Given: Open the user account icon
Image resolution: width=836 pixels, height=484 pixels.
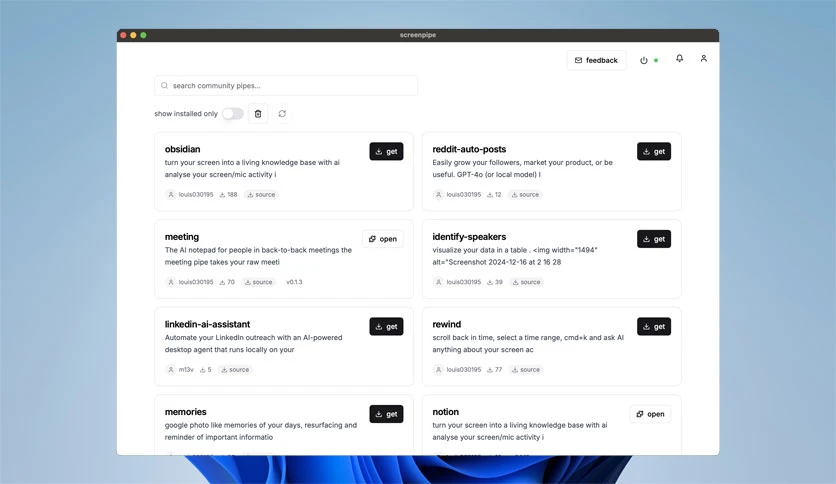Looking at the screenshot, I should pos(704,58).
